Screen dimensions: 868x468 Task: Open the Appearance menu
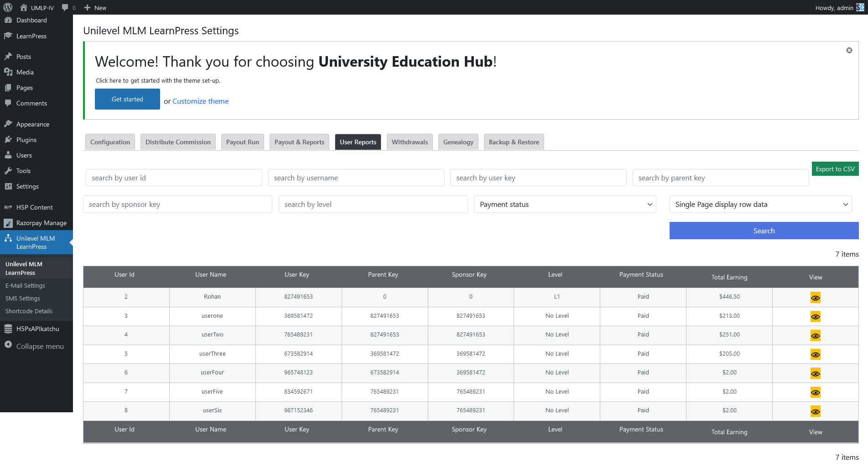32,124
